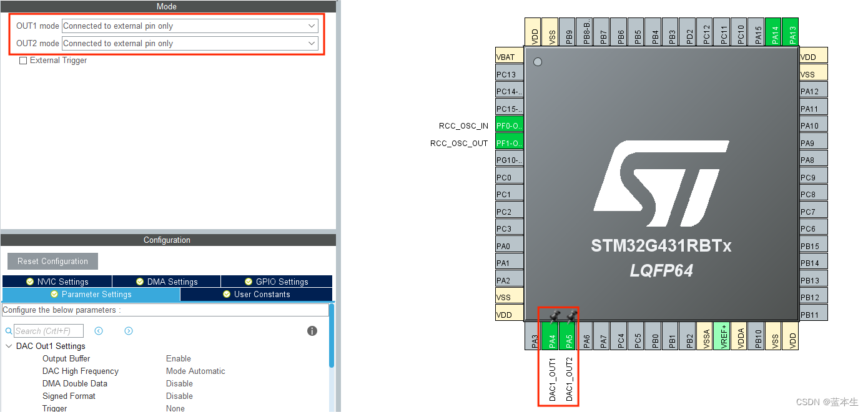Click pin PA15 on top row

click(757, 31)
